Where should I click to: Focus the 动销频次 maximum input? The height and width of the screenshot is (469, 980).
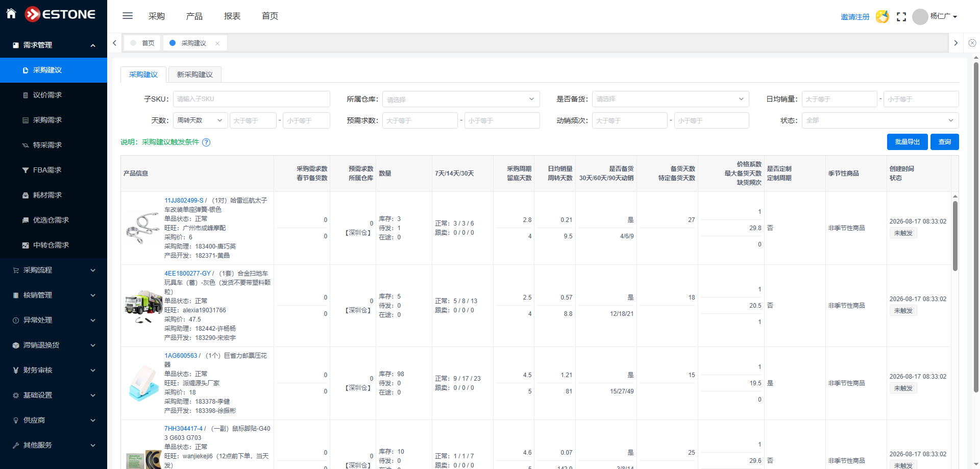pyautogui.click(x=712, y=120)
